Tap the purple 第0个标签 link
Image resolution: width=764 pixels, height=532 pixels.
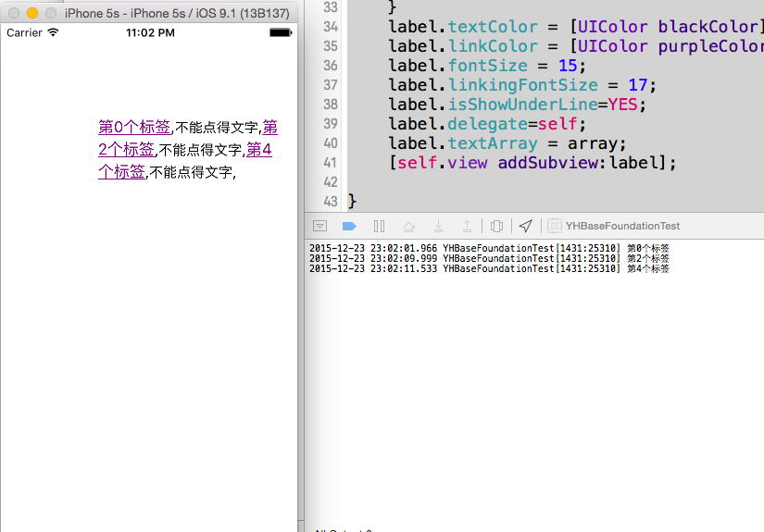click(134, 128)
